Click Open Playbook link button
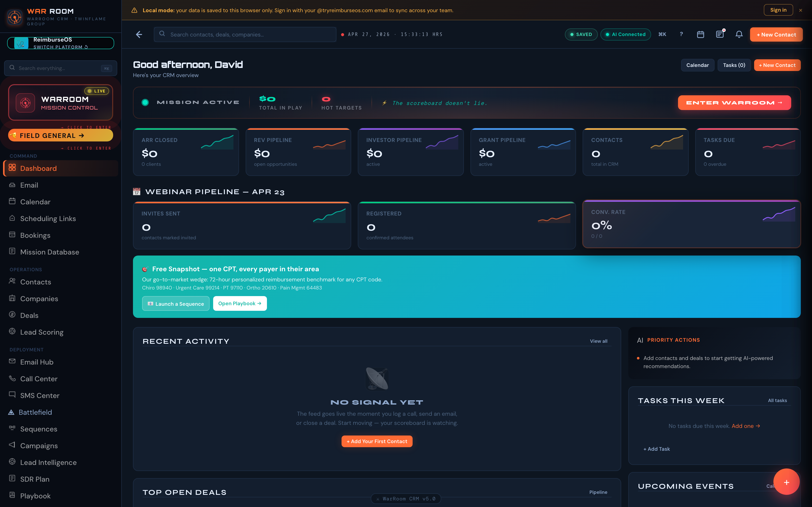The width and height of the screenshot is (812, 507). click(x=240, y=303)
